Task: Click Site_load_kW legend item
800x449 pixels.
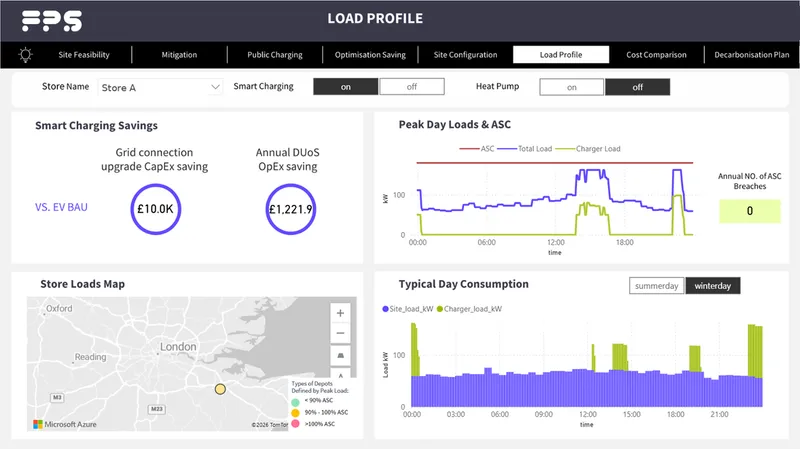Action: point(408,309)
